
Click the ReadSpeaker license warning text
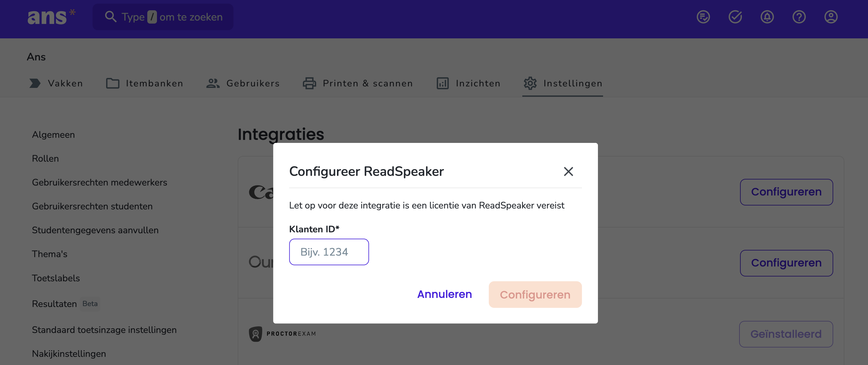(x=426, y=205)
